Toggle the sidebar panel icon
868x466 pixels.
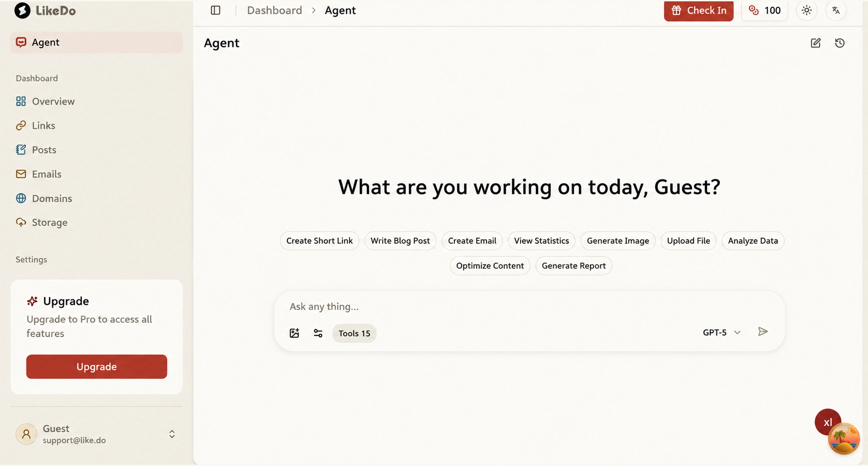tap(215, 10)
